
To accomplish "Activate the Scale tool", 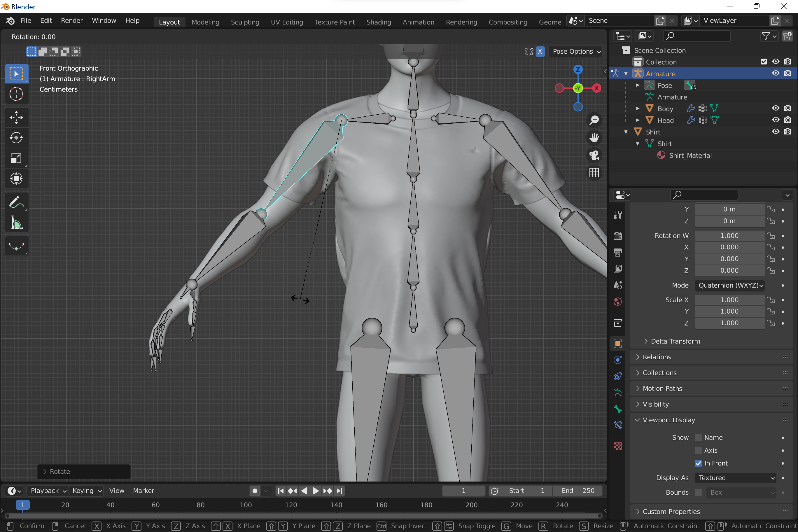I will 16,158.
